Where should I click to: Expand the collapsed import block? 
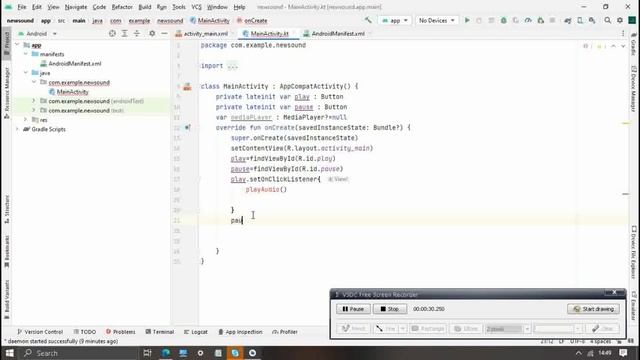[233, 66]
